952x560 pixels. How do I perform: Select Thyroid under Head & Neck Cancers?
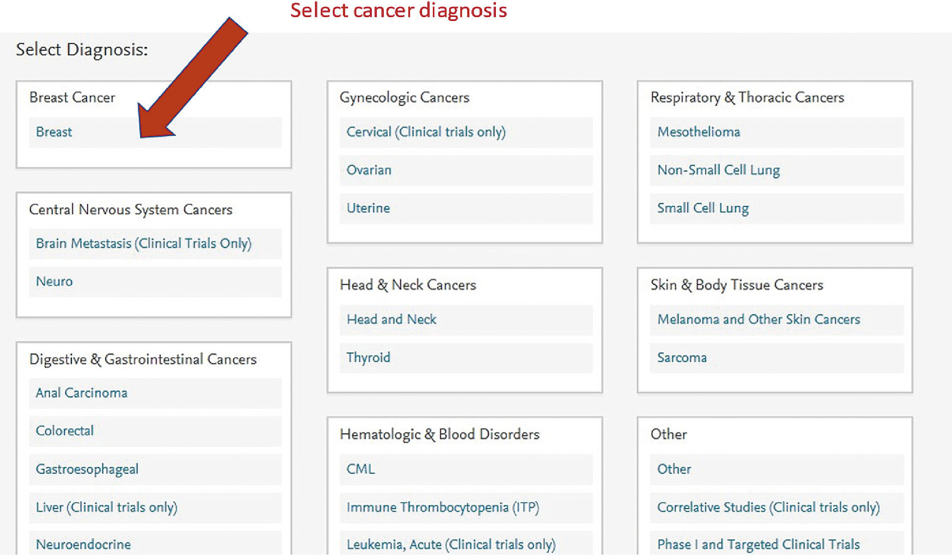coord(368,358)
